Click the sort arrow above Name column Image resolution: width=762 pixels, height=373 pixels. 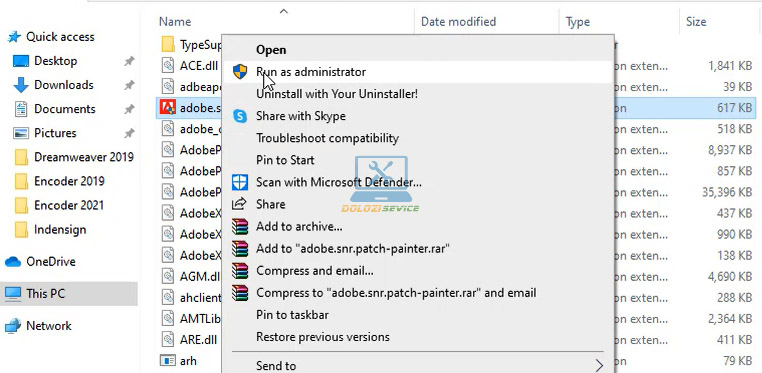coord(284,11)
